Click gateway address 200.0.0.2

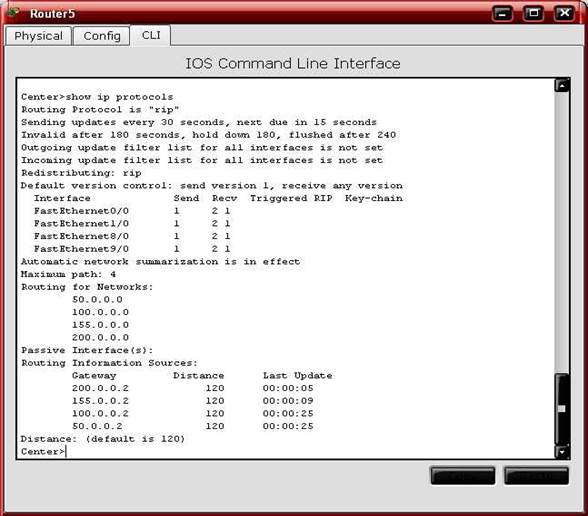pos(100,388)
